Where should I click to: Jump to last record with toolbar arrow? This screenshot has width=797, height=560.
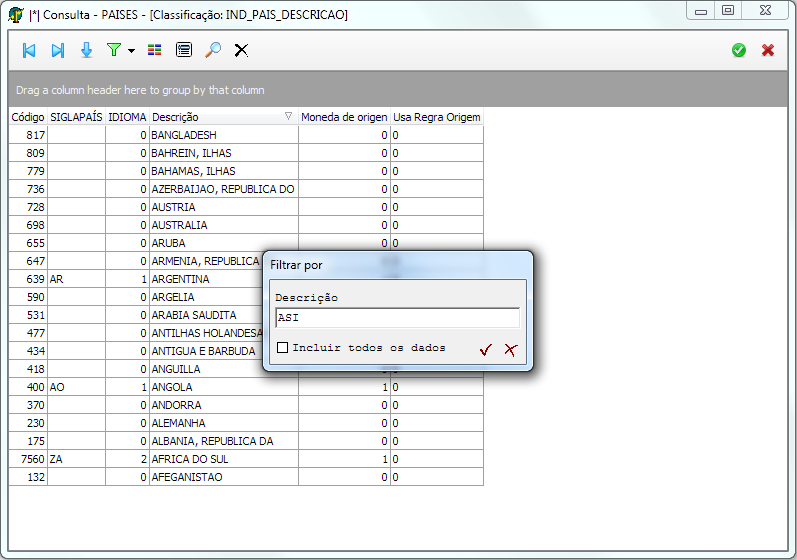(x=58, y=50)
